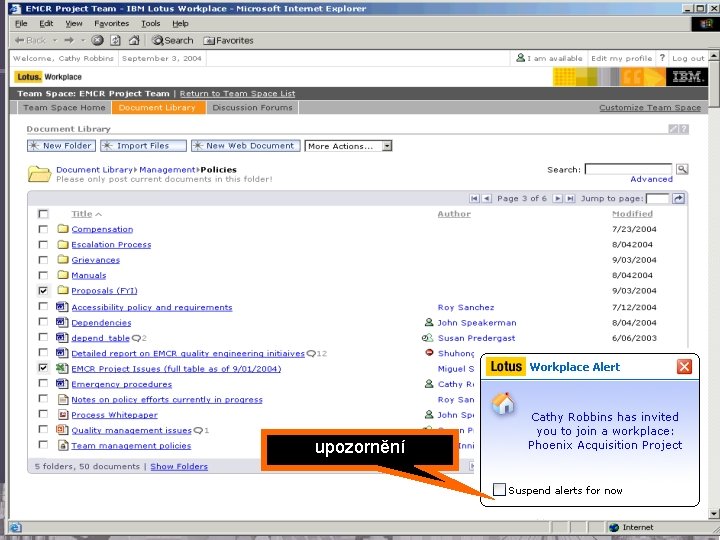Image resolution: width=720 pixels, height=540 pixels.
Task: Open the Customize Team Space link
Action: (650, 107)
